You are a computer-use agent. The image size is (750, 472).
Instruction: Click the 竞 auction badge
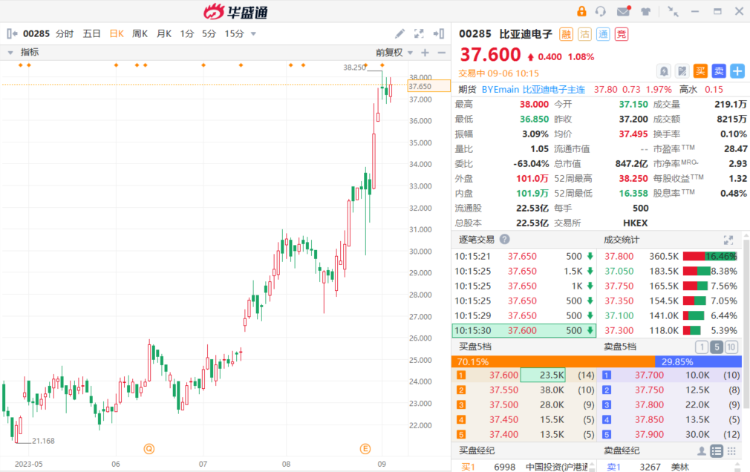(x=621, y=34)
